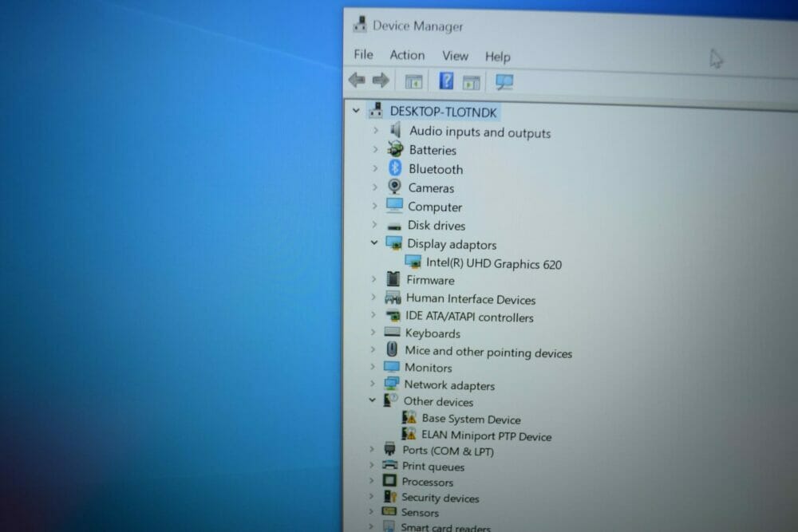Select ELAN Miniport PTP Device entry
The width and height of the screenshot is (798, 532).
click(487, 435)
